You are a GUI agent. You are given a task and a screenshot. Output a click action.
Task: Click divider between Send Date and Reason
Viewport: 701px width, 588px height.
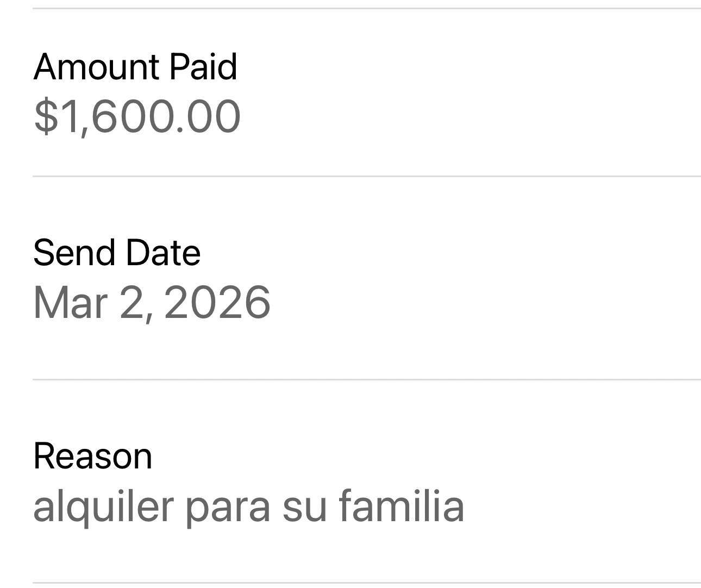(366, 379)
